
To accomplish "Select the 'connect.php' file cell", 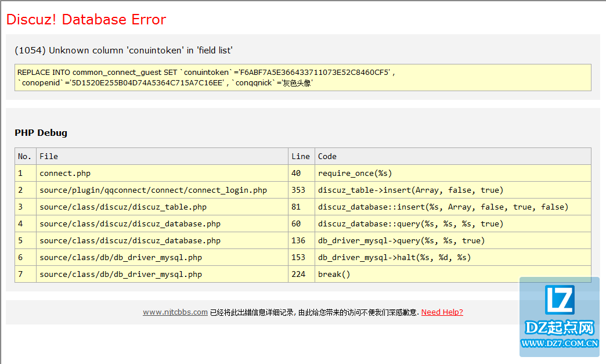I will click(x=163, y=174).
